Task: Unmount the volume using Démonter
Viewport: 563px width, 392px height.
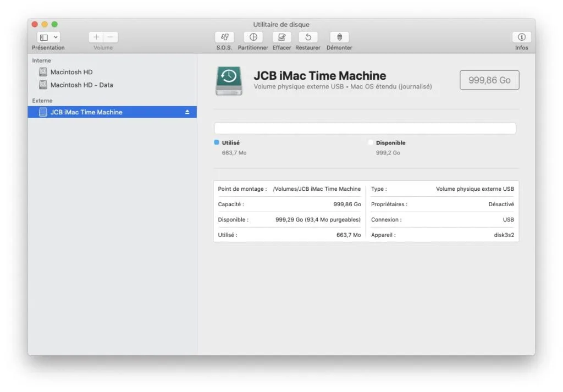Action: [339, 38]
